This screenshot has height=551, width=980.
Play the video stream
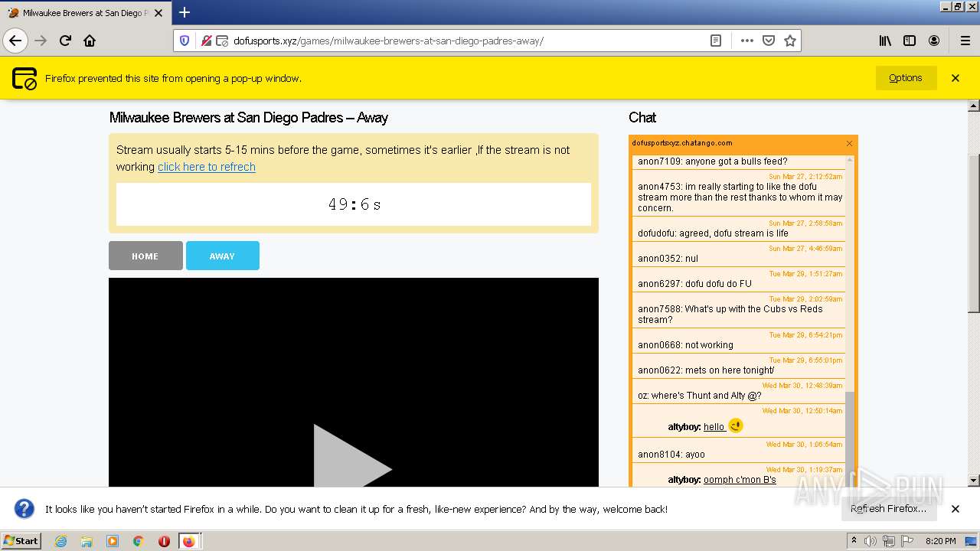353,456
